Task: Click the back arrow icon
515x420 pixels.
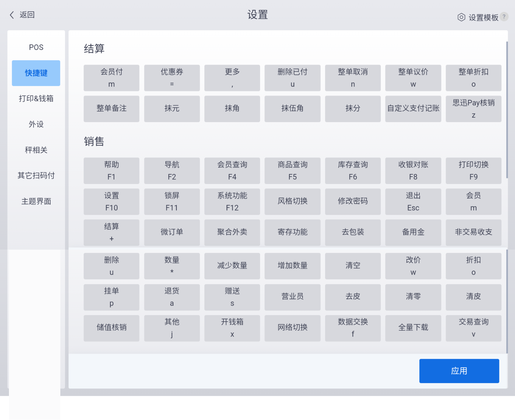Action: [x=12, y=15]
